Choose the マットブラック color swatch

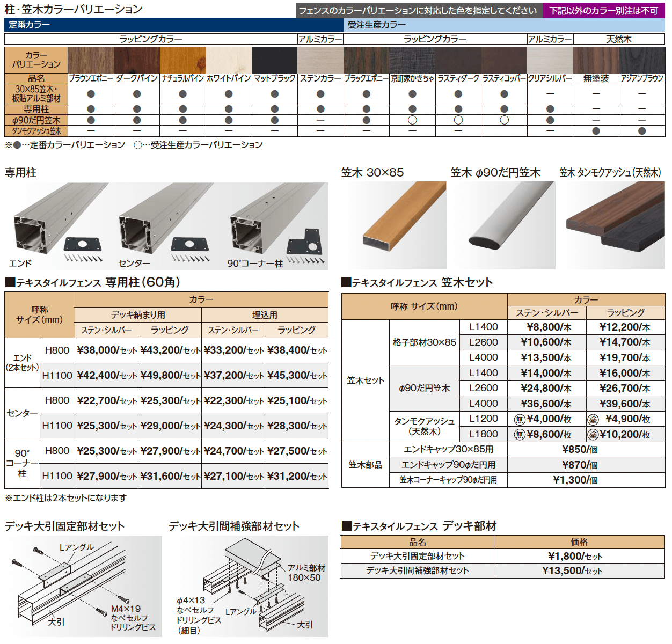[274, 60]
